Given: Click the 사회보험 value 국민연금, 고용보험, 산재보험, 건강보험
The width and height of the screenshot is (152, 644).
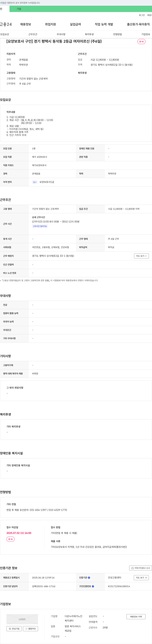Looking at the screenshot, I should pos(50,247).
